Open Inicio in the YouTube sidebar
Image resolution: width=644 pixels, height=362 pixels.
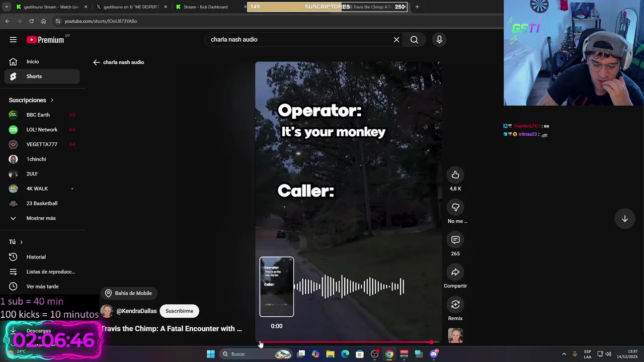point(42,62)
